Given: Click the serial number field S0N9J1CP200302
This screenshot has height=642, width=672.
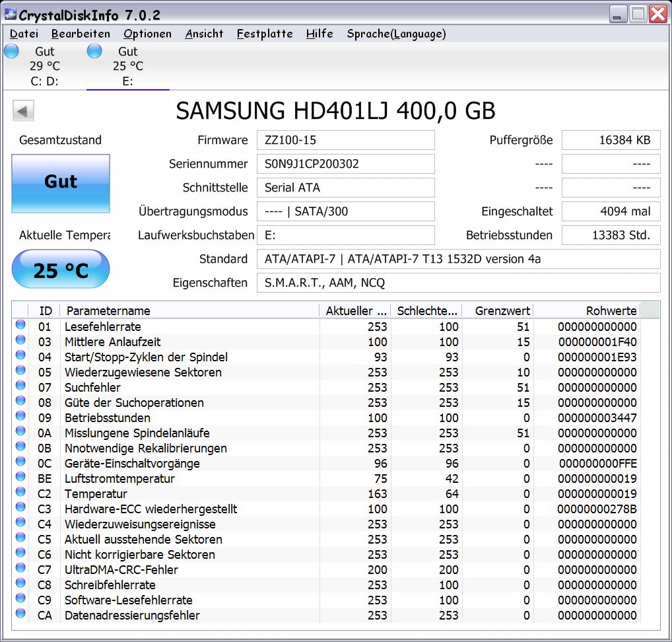Looking at the screenshot, I should [x=346, y=164].
